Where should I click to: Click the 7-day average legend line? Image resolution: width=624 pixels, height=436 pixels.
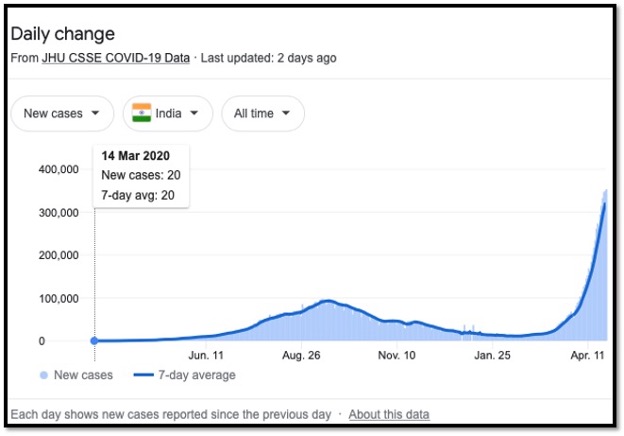click(x=143, y=375)
